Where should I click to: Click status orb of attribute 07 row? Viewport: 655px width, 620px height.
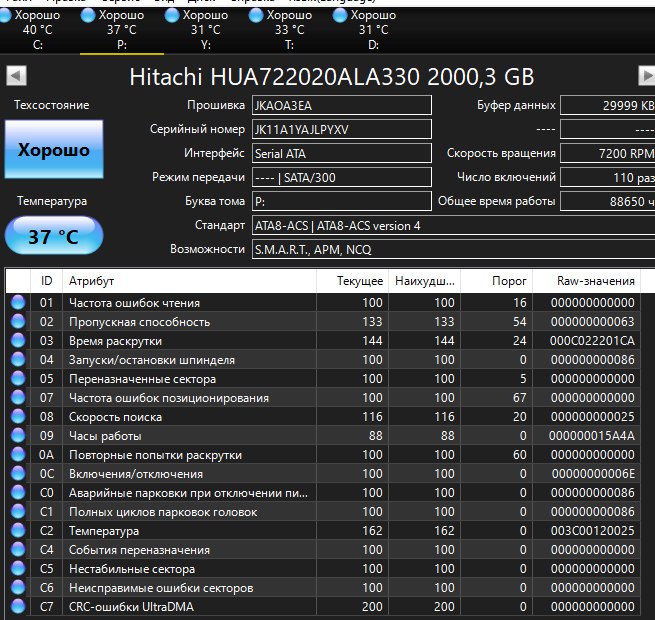click(x=18, y=397)
